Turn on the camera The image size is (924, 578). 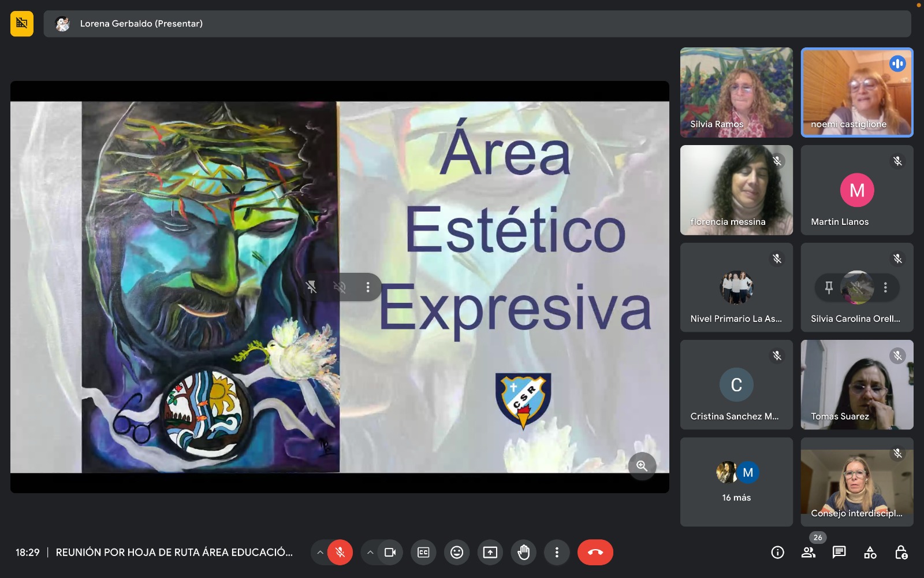click(390, 553)
